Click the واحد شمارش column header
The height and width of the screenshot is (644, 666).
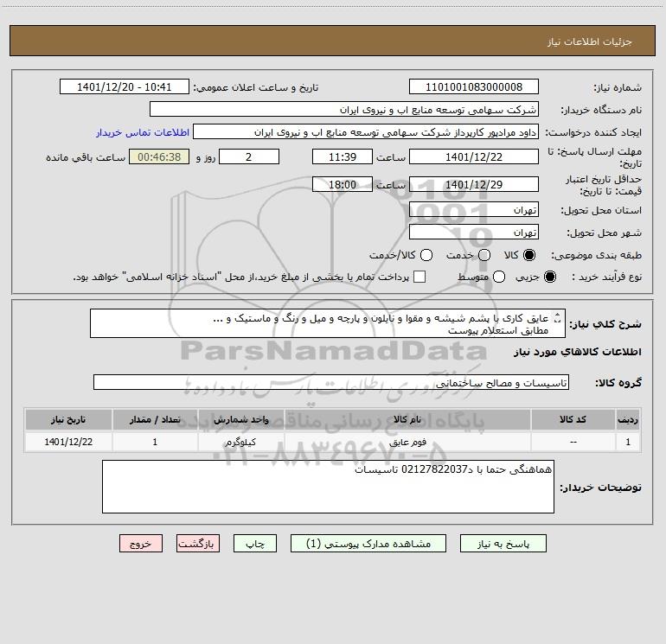[240, 419]
